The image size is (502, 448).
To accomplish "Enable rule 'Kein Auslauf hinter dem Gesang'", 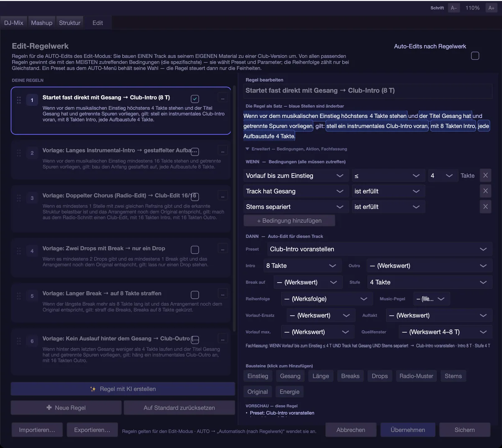I will (x=195, y=340).
